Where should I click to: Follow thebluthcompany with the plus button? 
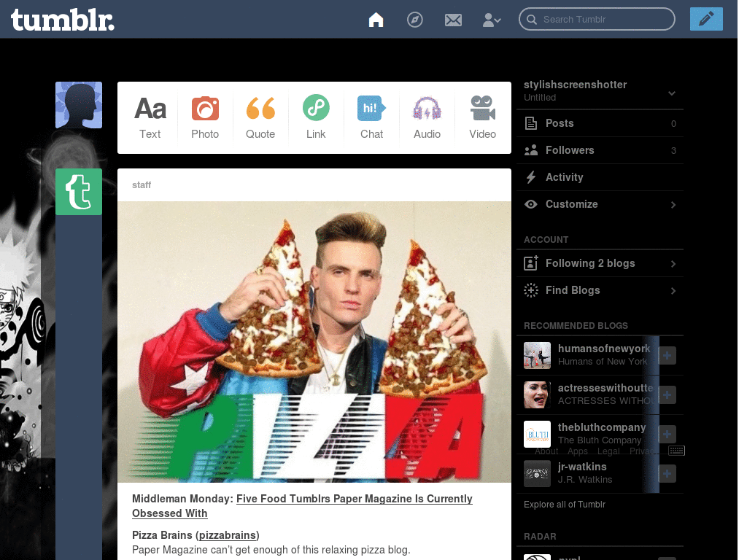(x=667, y=435)
